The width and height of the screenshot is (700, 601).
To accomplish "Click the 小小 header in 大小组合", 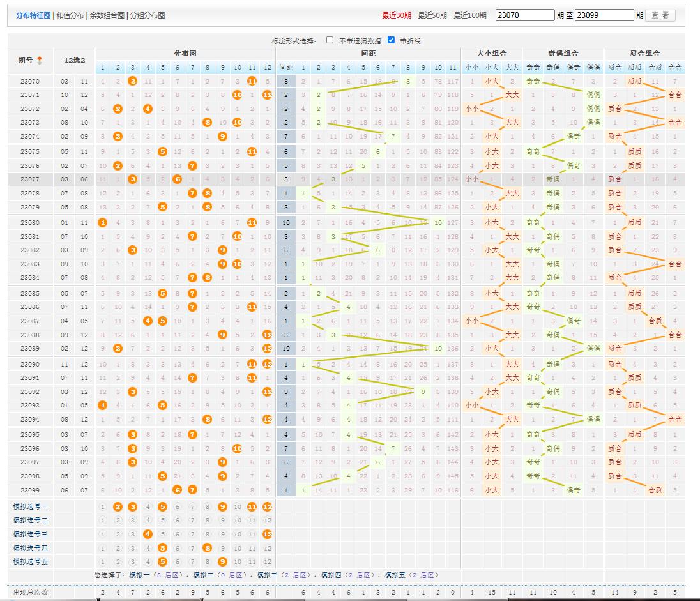I will (x=472, y=68).
